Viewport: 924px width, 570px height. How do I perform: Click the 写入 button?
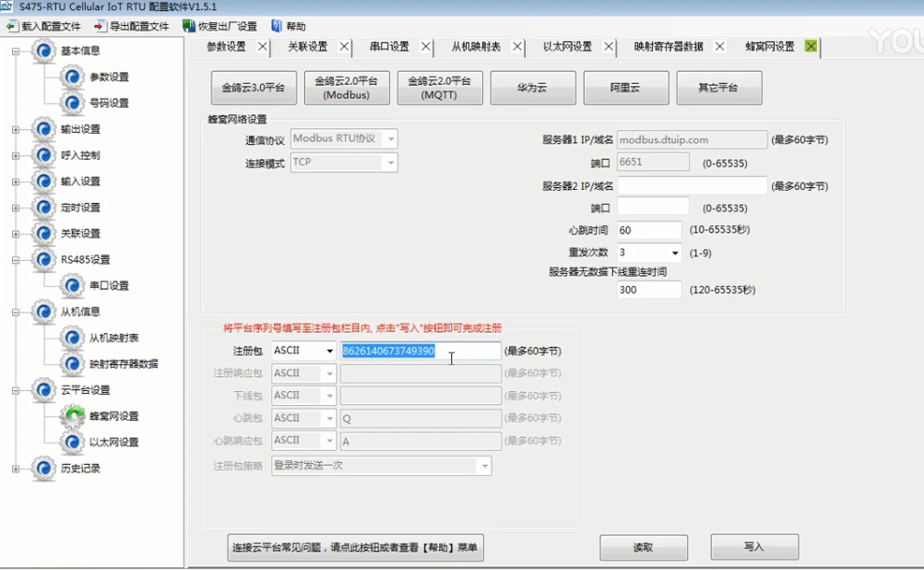pos(753,547)
